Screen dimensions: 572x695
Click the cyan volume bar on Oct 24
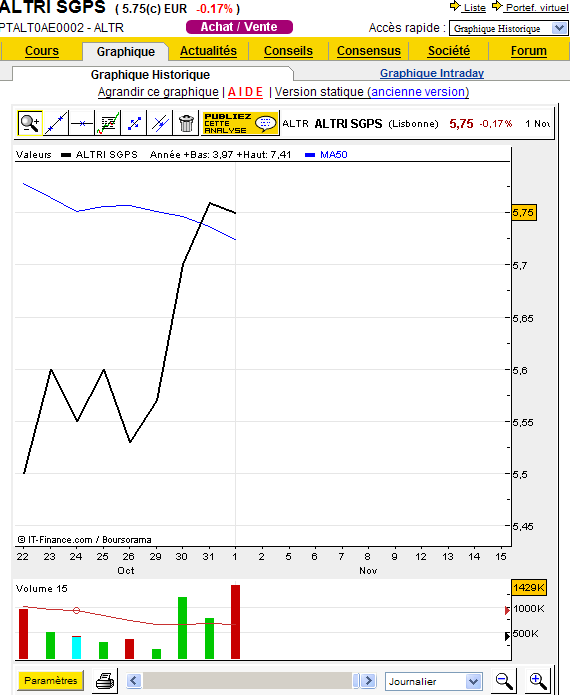(x=76, y=648)
